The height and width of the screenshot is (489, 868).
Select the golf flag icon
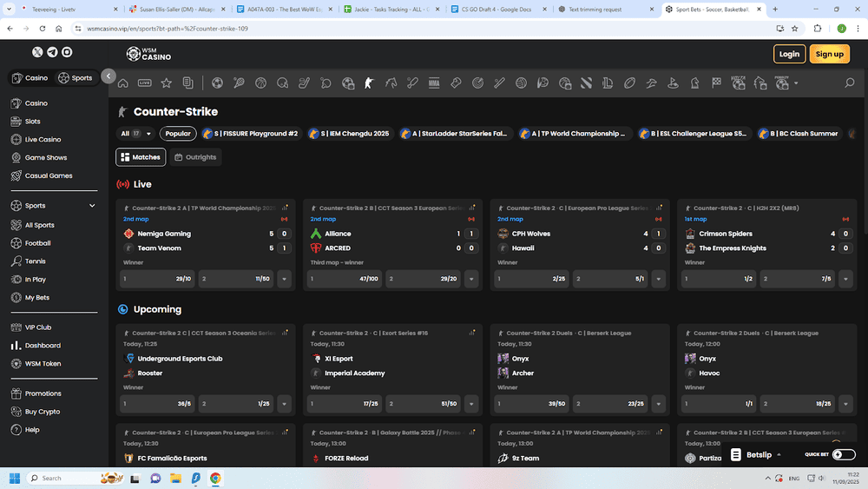pyautogui.click(x=674, y=83)
